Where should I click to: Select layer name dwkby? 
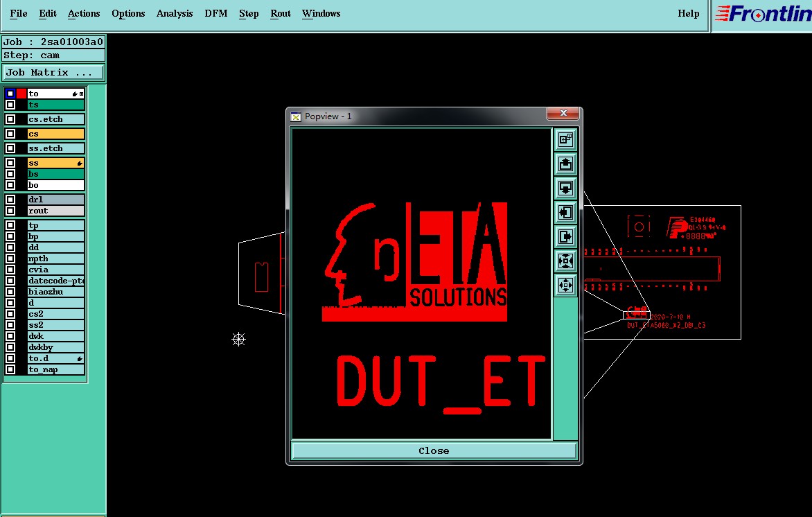click(x=56, y=347)
